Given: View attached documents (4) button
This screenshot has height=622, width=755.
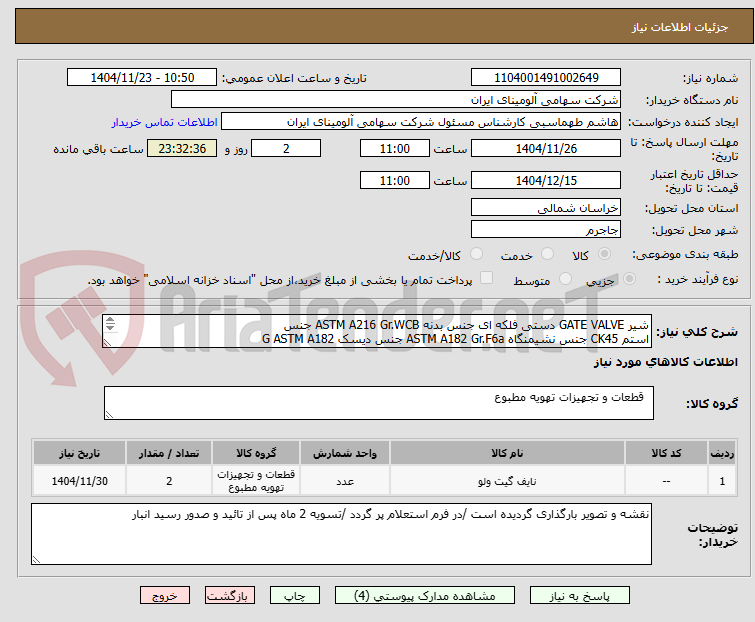Looking at the screenshot, I should 425,596.
